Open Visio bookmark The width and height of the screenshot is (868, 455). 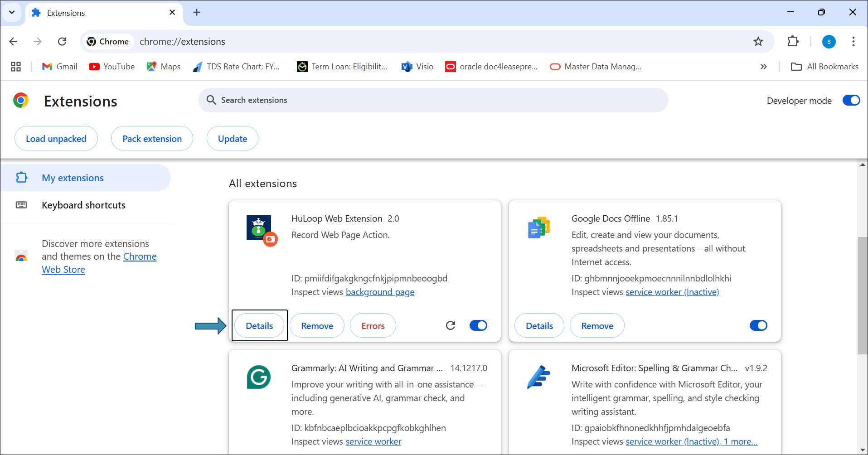[x=417, y=67]
